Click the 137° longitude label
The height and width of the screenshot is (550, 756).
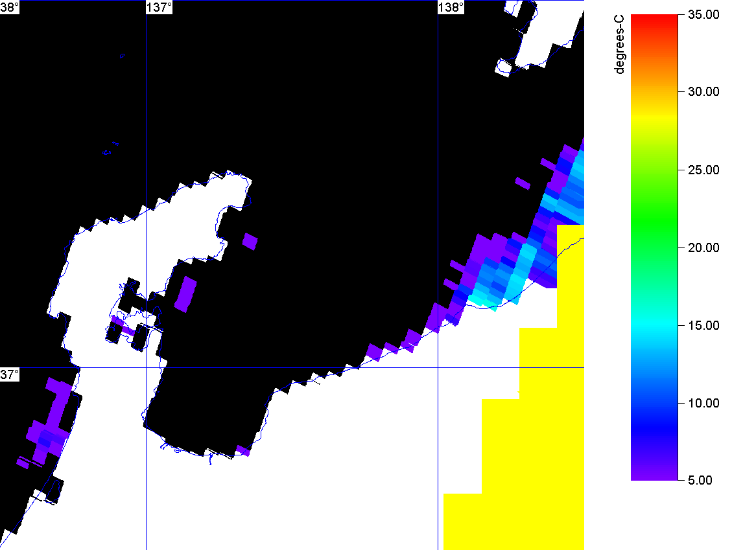click(x=159, y=7)
